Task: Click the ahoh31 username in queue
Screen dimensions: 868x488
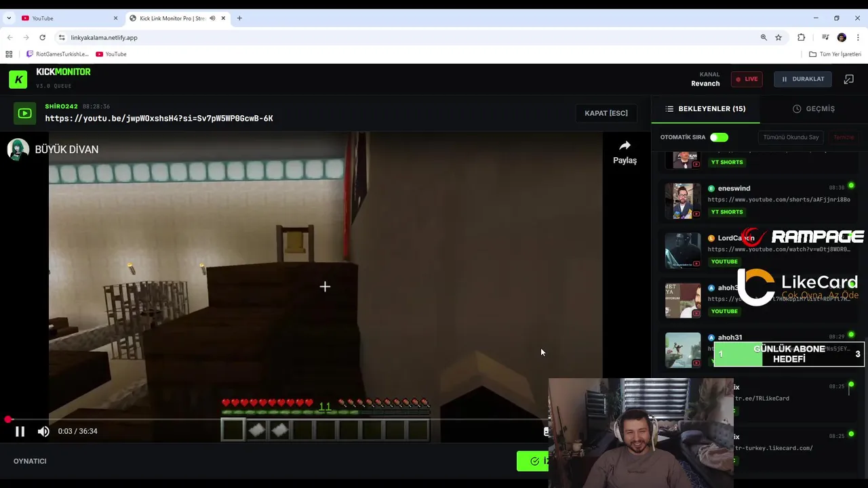Action: (x=730, y=337)
